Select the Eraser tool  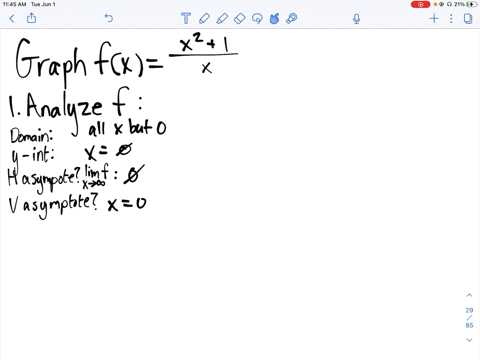240,18
